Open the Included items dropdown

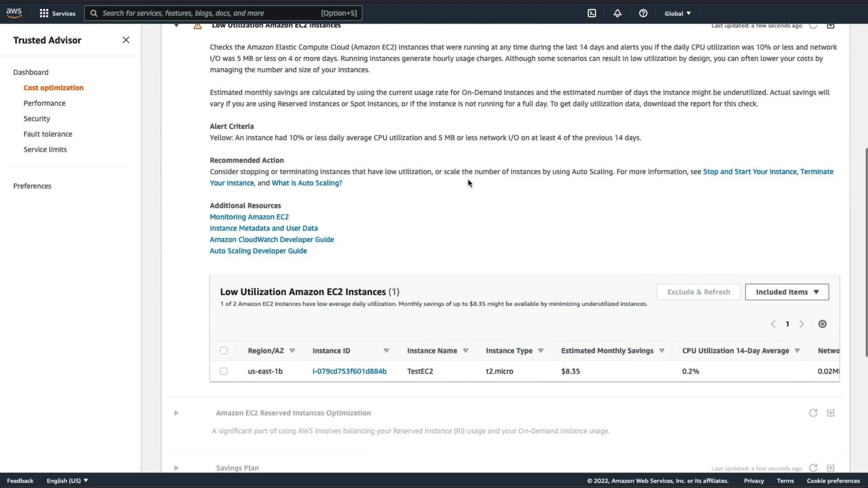787,292
